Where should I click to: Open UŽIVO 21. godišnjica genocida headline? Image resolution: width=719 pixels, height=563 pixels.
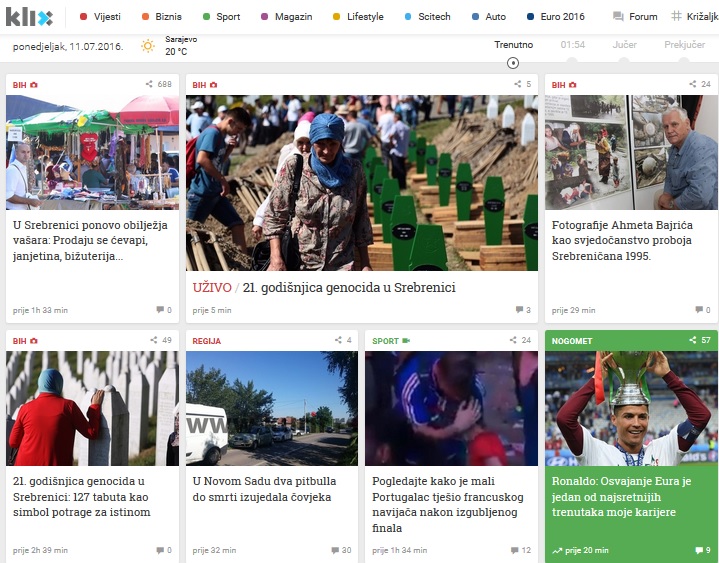(x=324, y=287)
